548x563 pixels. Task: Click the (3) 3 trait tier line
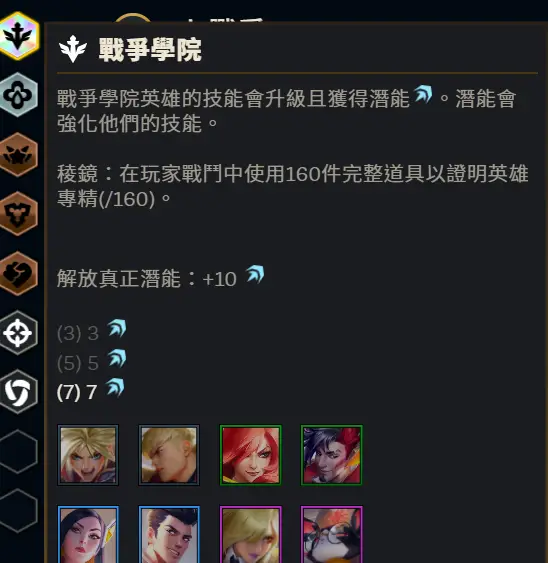(92, 331)
